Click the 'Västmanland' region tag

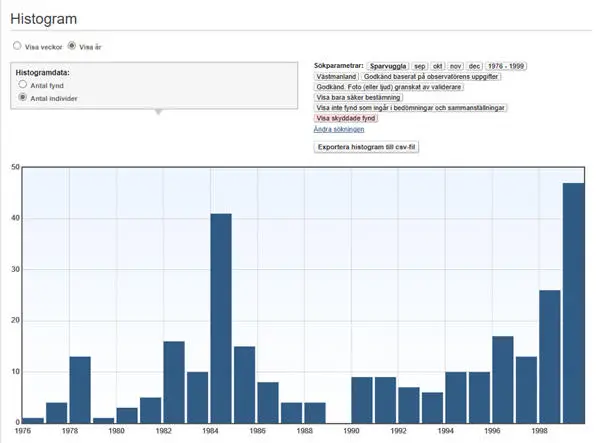336,76
